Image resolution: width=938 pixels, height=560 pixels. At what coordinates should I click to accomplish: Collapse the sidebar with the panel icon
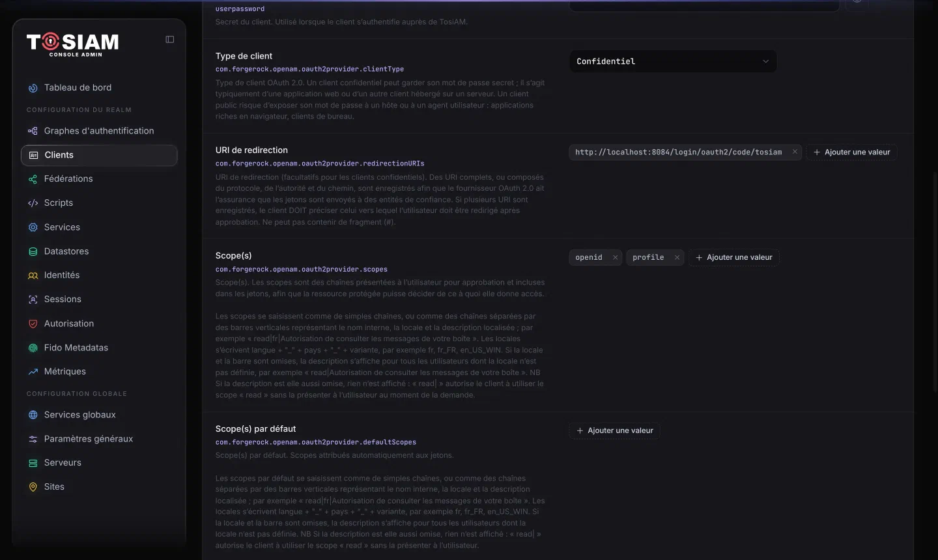(170, 40)
